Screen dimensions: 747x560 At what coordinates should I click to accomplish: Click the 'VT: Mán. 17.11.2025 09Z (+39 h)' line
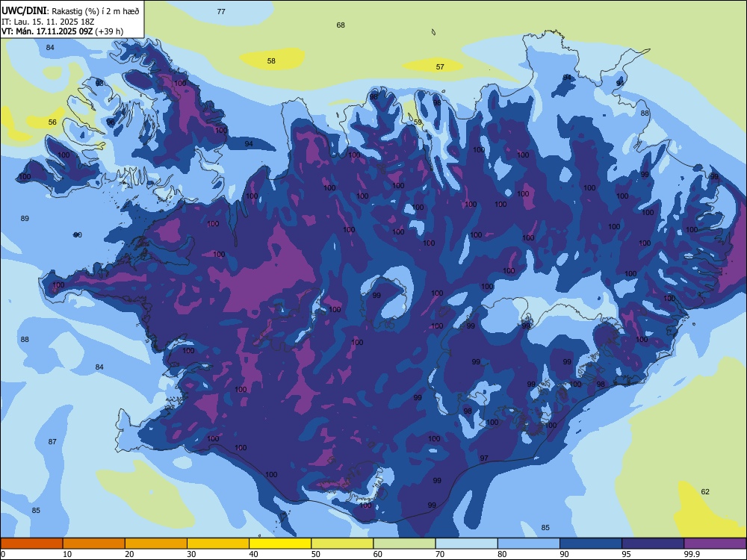coord(63,31)
